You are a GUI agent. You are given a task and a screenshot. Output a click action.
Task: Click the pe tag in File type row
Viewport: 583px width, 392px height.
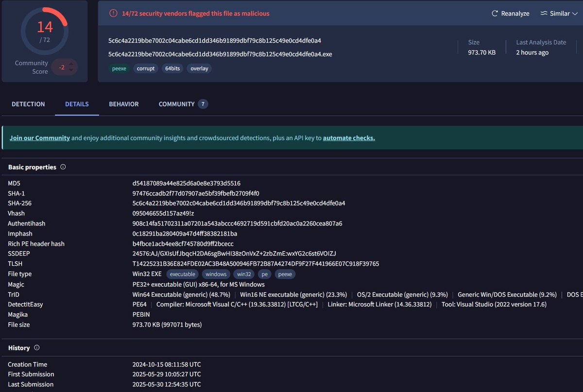tap(266, 274)
